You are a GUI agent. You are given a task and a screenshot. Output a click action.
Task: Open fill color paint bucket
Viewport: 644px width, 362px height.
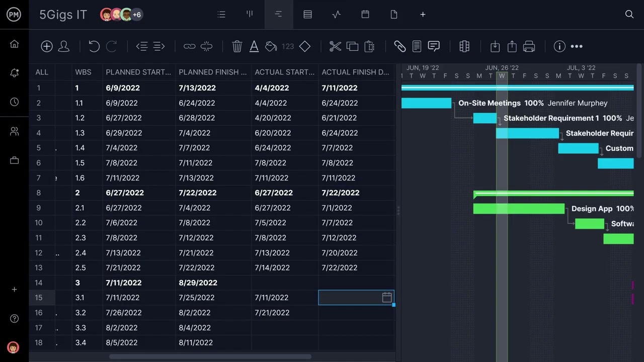click(x=271, y=46)
